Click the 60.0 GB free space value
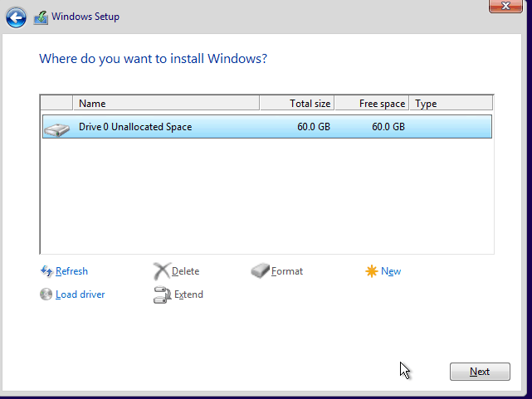532x399 pixels. [x=388, y=127]
